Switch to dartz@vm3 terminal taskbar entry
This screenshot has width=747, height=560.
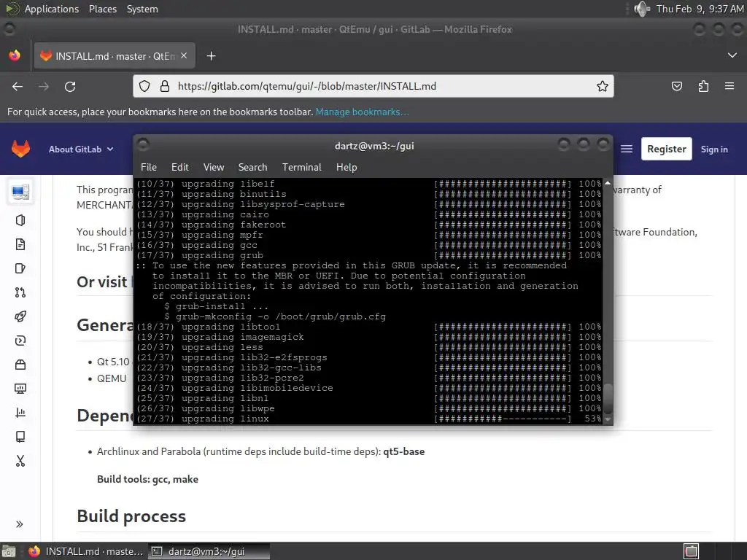209,551
